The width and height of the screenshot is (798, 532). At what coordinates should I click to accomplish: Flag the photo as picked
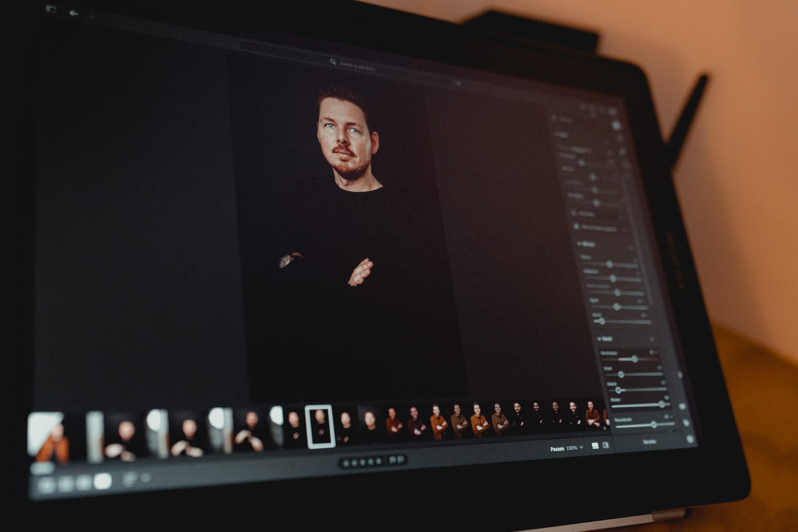click(392, 460)
